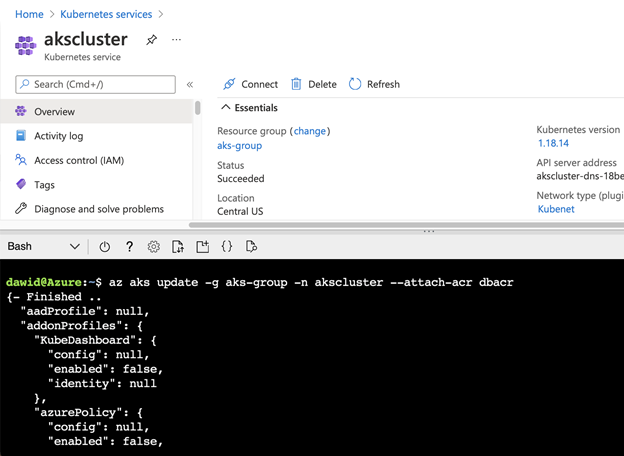
Task: Open Cloud Shell settings gear icon
Action: [x=154, y=247]
